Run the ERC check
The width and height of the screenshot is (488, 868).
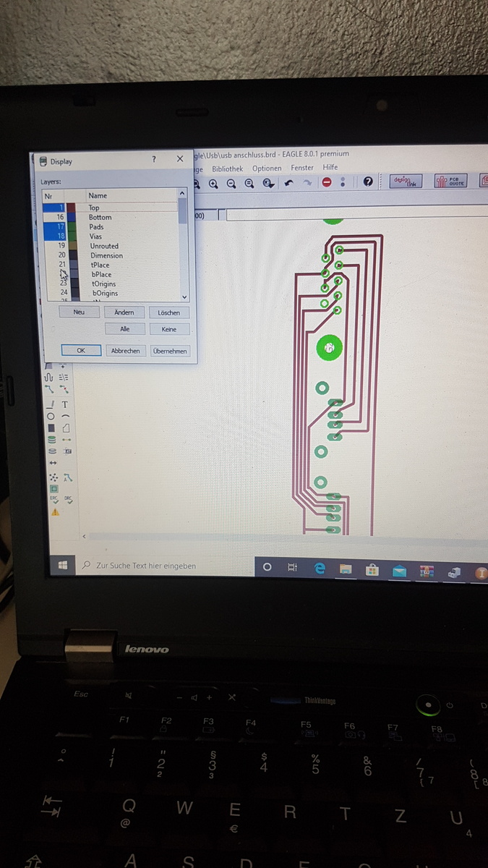tap(54, 500)
